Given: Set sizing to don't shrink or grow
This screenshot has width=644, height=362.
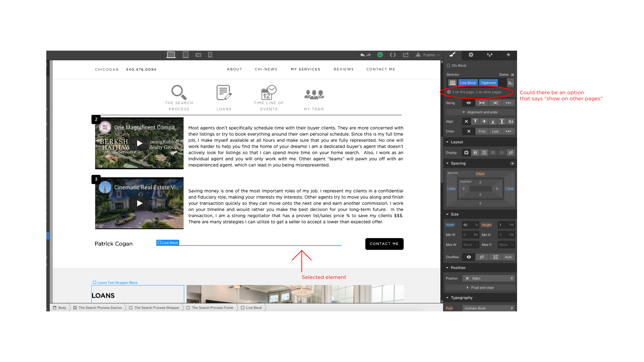Looking at the screenshot, I should 495,103.
